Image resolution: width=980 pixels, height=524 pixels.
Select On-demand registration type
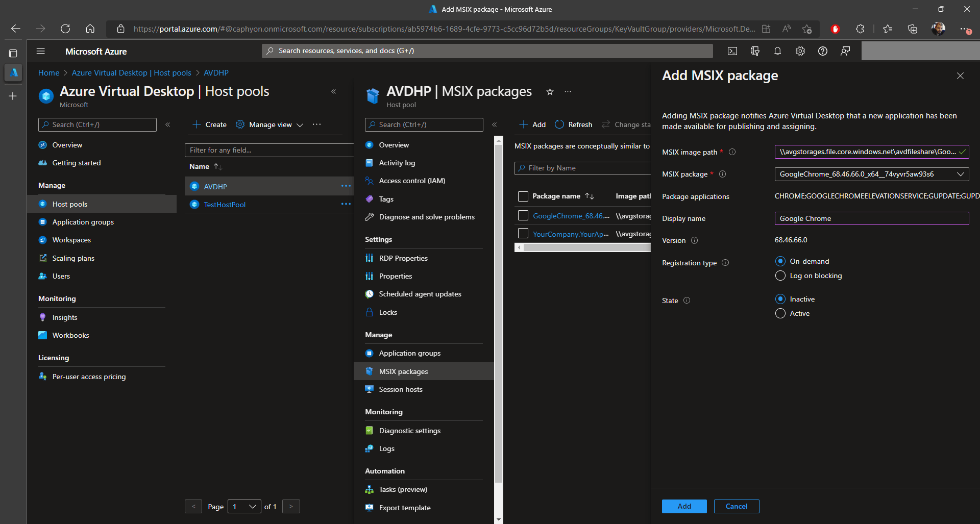(x=780, y=261)
